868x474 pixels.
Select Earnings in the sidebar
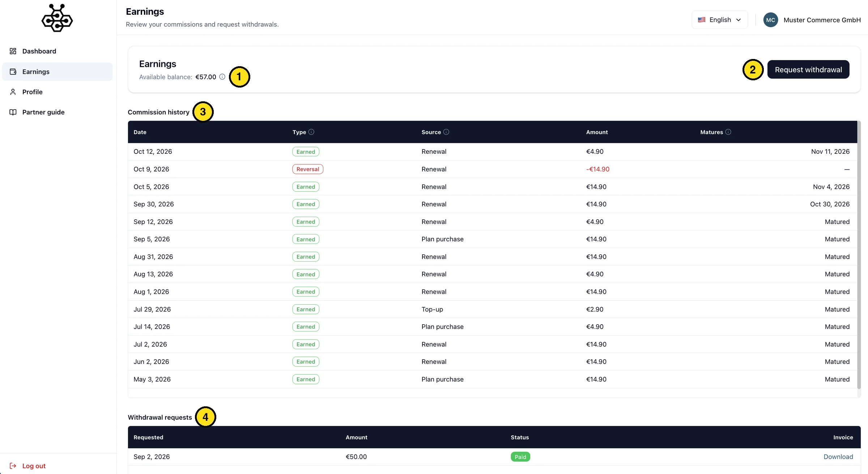tap(57, 72)
